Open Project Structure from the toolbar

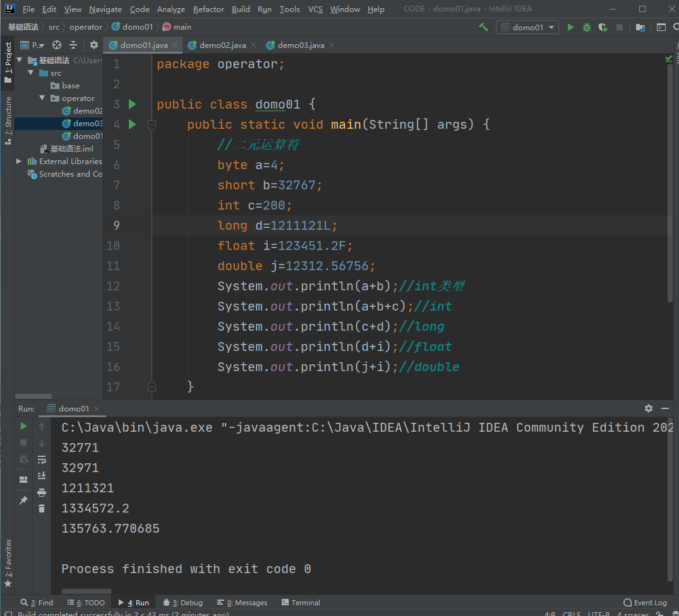tap(640, 27)
